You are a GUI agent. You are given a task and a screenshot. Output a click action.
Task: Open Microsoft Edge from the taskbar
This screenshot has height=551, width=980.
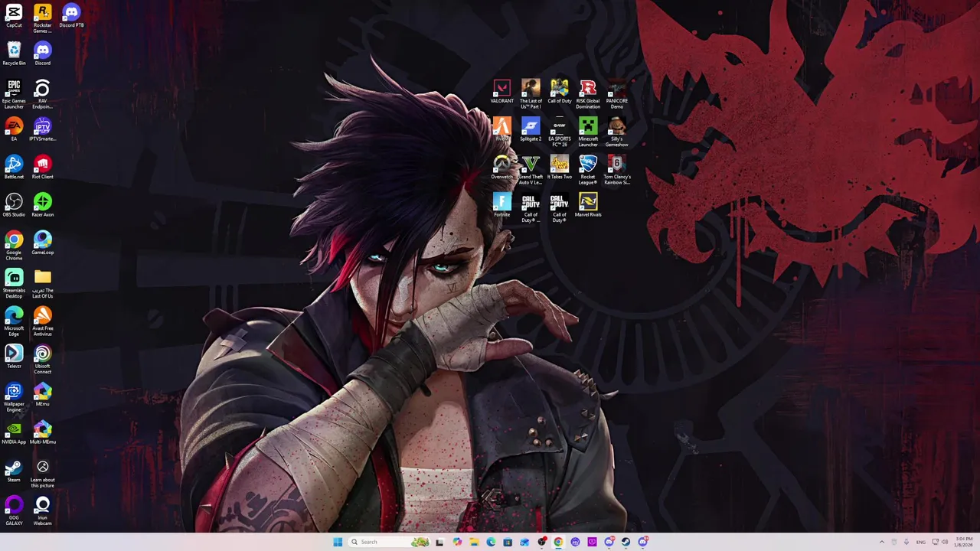click(491, 542)
